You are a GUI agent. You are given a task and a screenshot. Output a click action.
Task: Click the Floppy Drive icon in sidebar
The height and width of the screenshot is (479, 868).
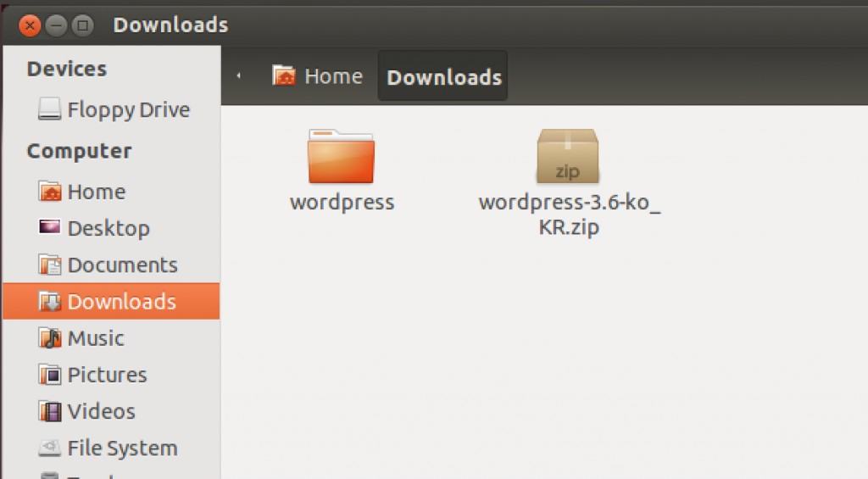(50, 109)
